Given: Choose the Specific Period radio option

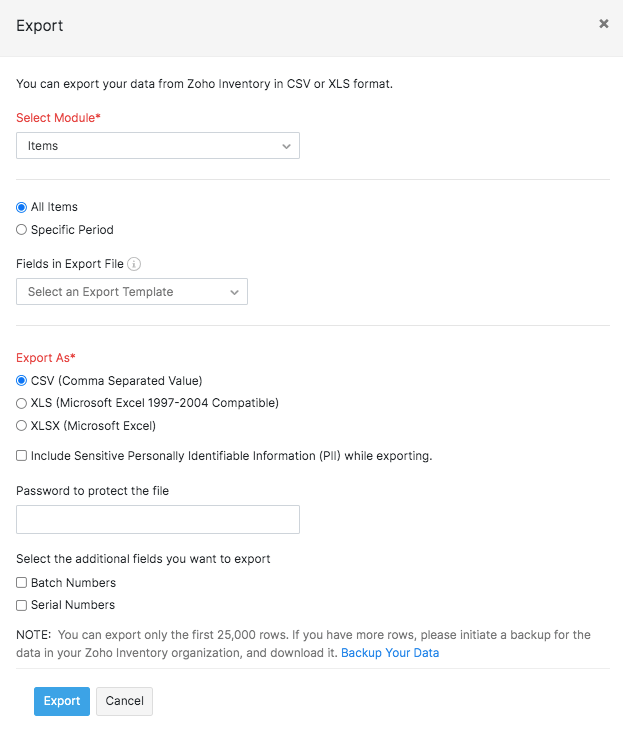Looking at the screenshot, I should coord(22,230).
